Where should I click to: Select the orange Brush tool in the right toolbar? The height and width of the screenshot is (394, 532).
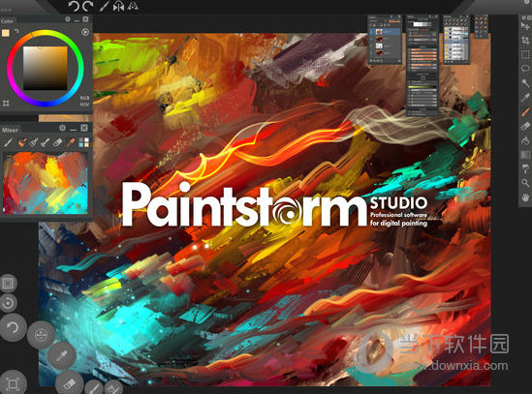pos(525,111)
